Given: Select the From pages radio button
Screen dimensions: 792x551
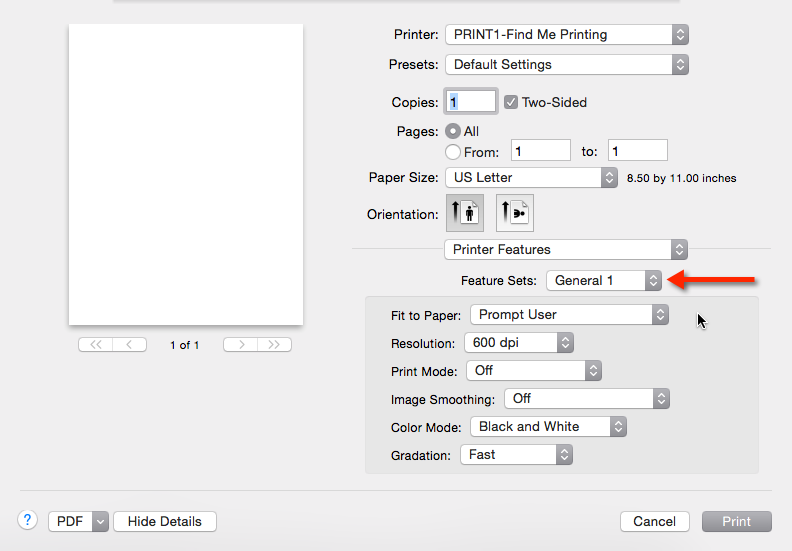Looking at the screenshot, I should pyautogui.click(x=453, y=152).
